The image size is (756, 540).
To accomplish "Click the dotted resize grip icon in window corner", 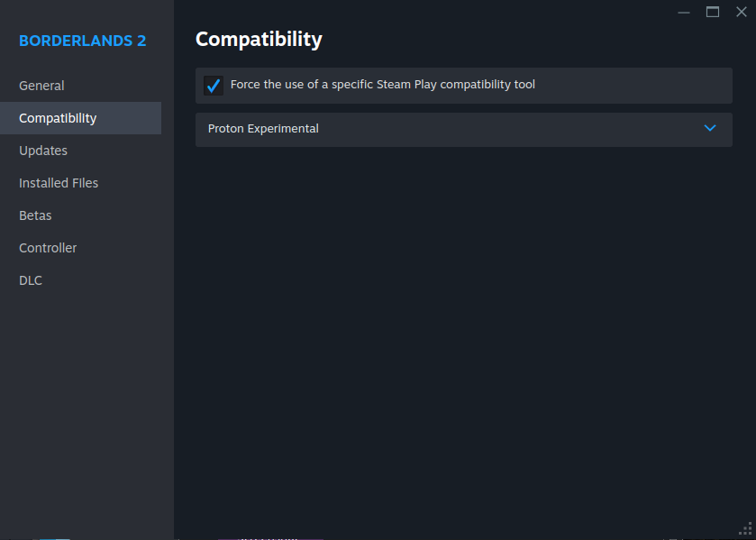I will pyautogui.click(x=746, y=529).
